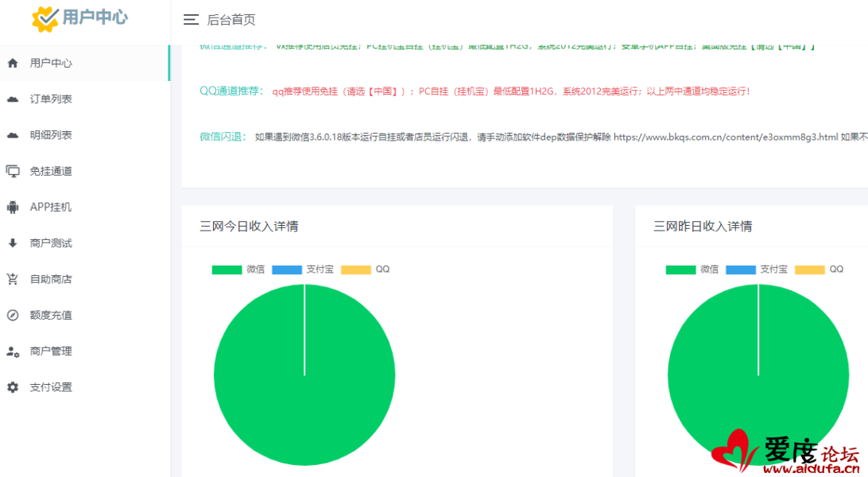Screen dimensions: 868x477
Task: Click the green pie chart for yesterday's income
Action: [x=758, y=374]
